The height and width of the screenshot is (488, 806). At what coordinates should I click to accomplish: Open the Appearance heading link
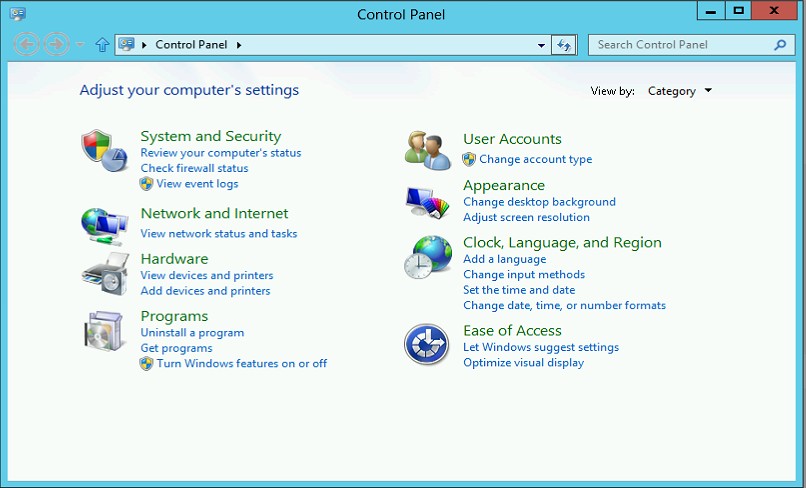click(504, 185)
